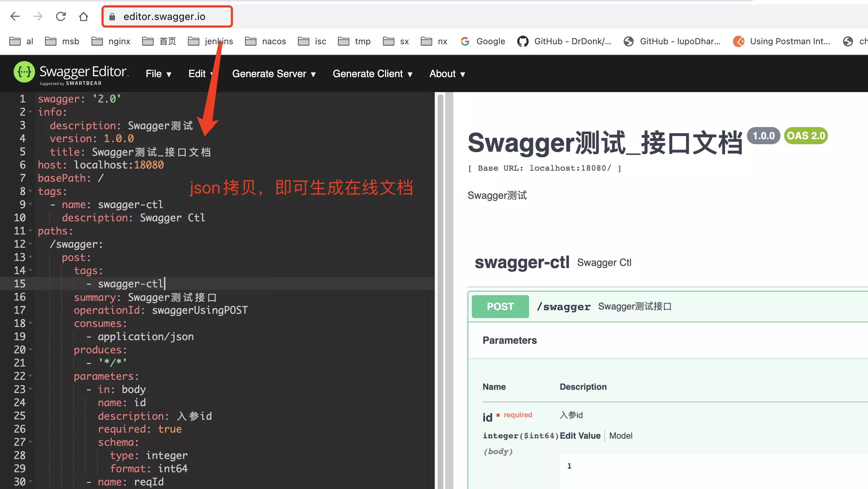Viewport: 868px width, 489px height.
Task: Switch to the Model tab
Action: [621, 436]
